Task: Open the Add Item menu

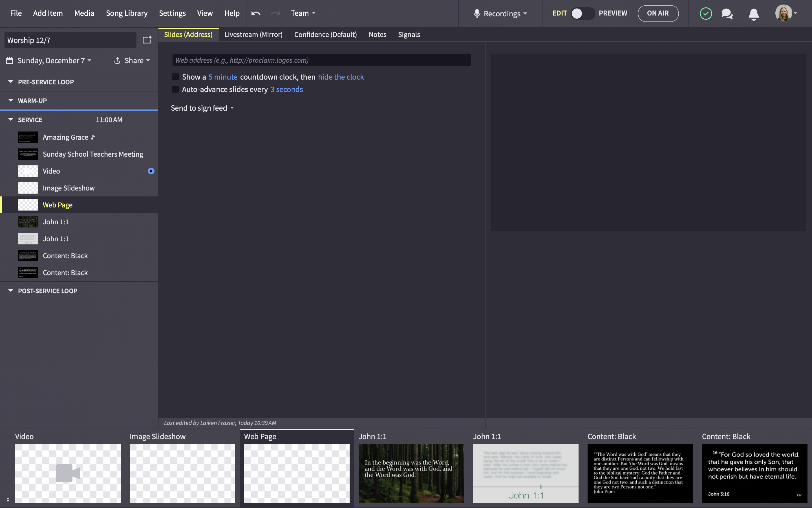Action: click(x=48, y=13)
